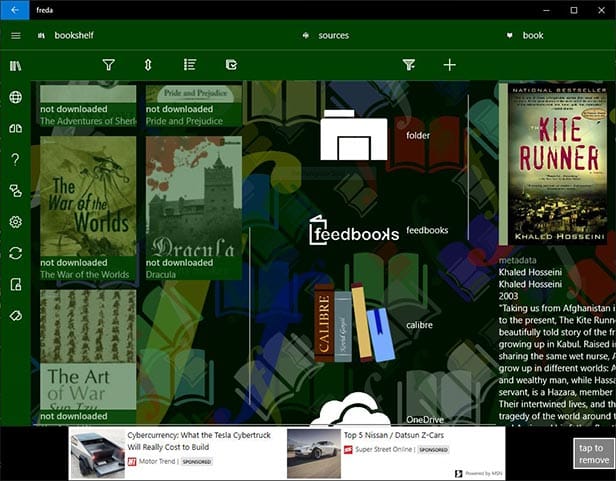
Task: Open the feedbooks catalog source
Action: point(354,231)
